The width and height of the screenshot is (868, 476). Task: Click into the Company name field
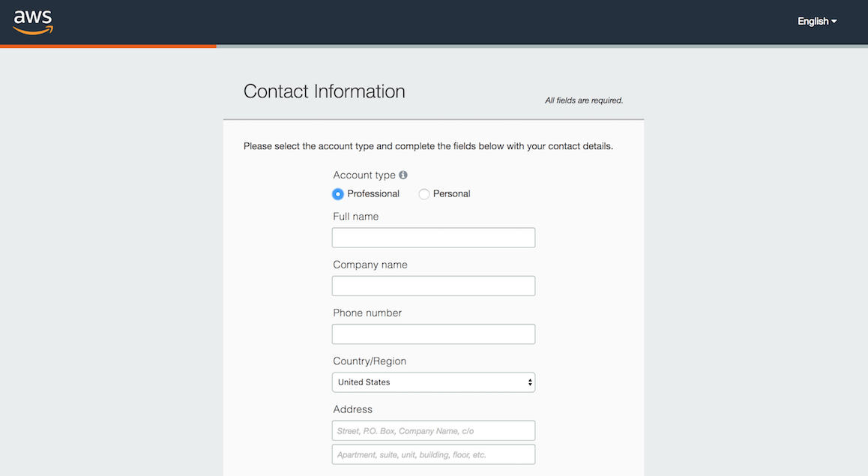point(433,286)
